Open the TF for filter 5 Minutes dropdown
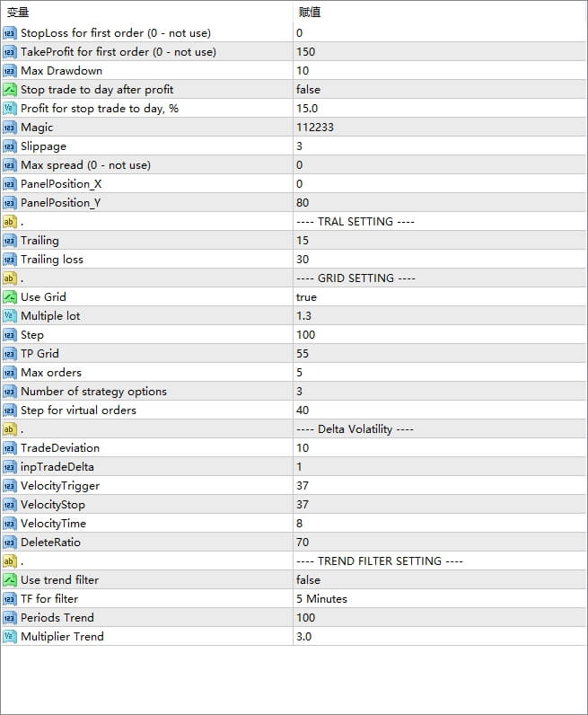This screenshot has height=715, width=588. click(x=321, y=599)
